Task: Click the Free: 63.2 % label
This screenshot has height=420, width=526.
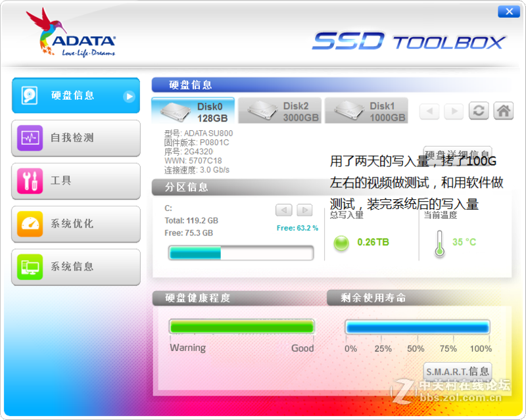Action: click(x=297, y=228)
